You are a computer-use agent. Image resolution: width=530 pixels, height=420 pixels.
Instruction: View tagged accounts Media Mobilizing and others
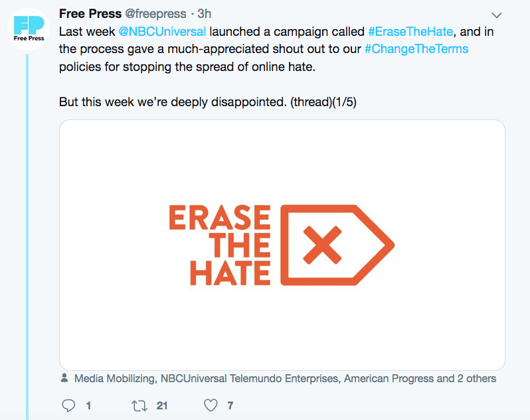coord(285,378)
